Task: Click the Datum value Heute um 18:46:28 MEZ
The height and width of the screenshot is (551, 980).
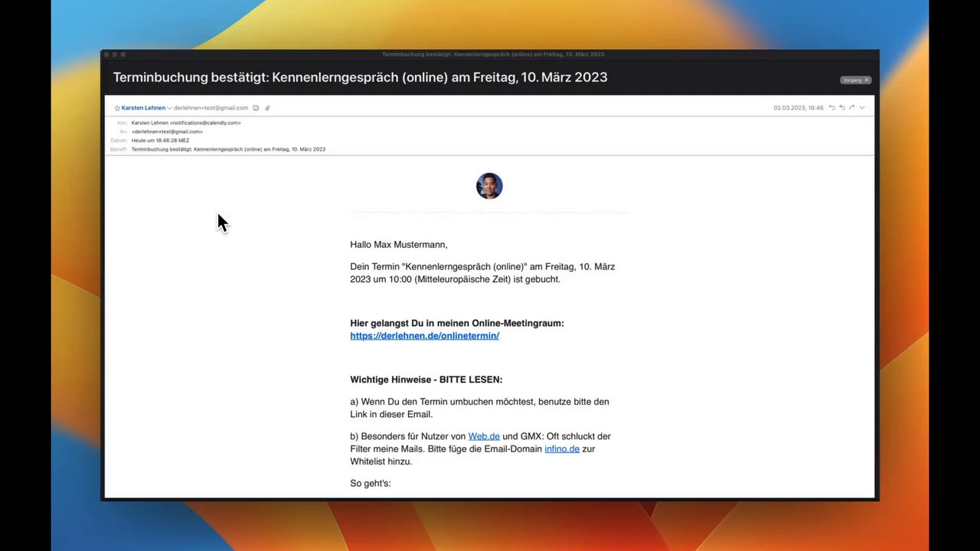Action: pyautogui.click(x=160, y=141)
